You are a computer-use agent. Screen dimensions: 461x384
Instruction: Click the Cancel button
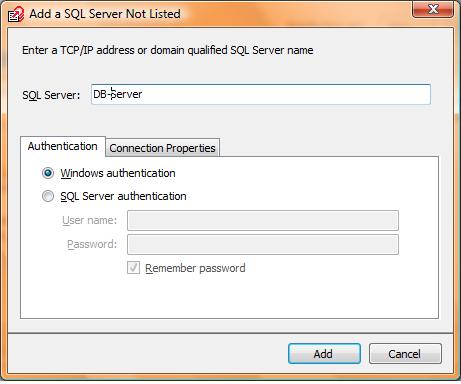405,354
